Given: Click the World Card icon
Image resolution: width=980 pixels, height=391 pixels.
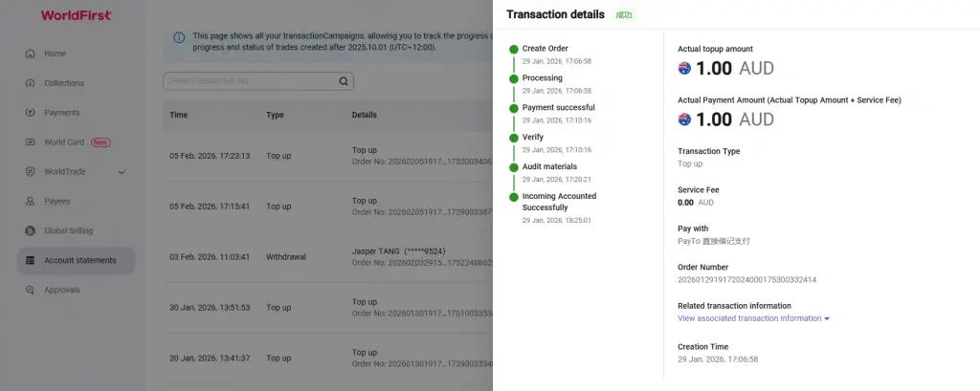Looking at the screenshot, I should coord(31,142).
